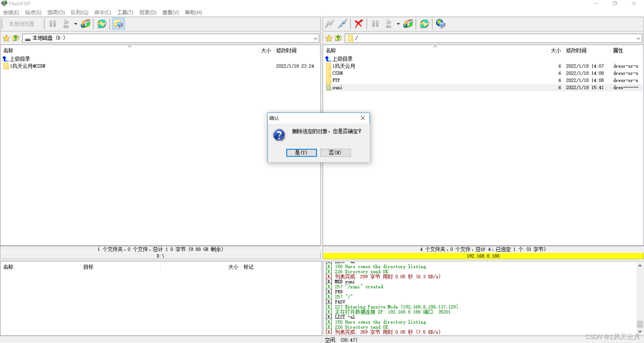Sort local list by 大小 column

click(x=266, y=50)
